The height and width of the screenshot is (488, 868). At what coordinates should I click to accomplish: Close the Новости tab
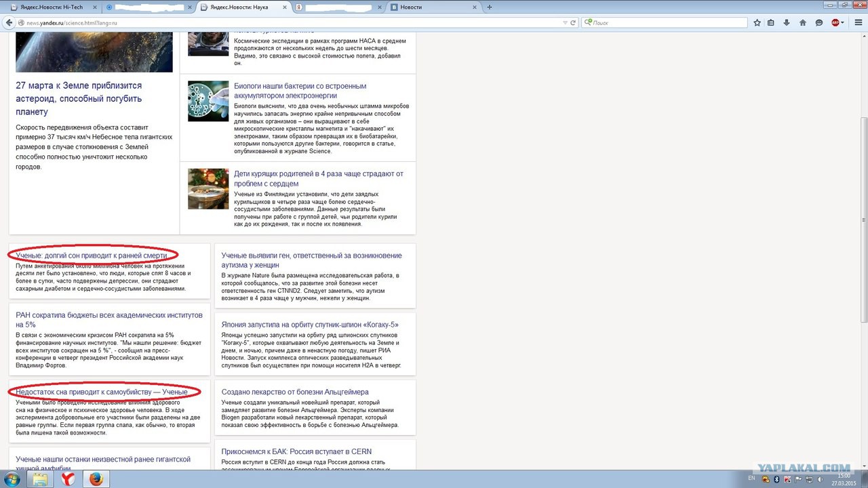pos(473,7)
